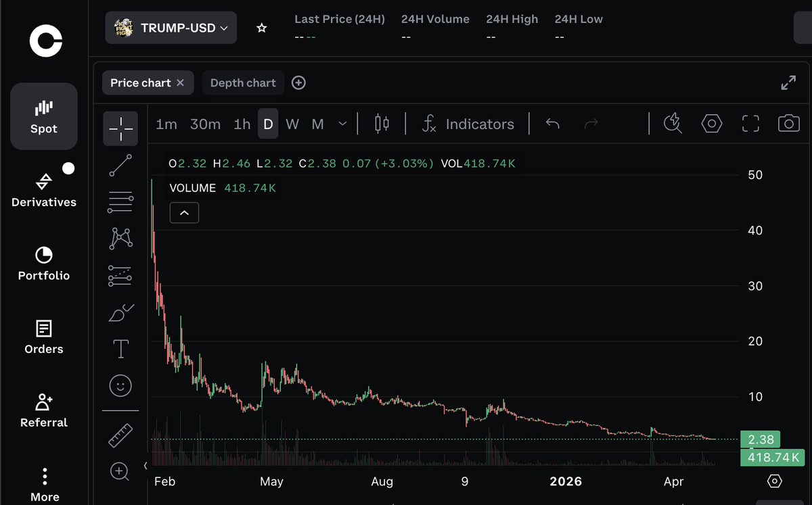Set chart interval to 1h
Image resolution: width=812 pixels, height=505 pixels.
pos(242,124)
